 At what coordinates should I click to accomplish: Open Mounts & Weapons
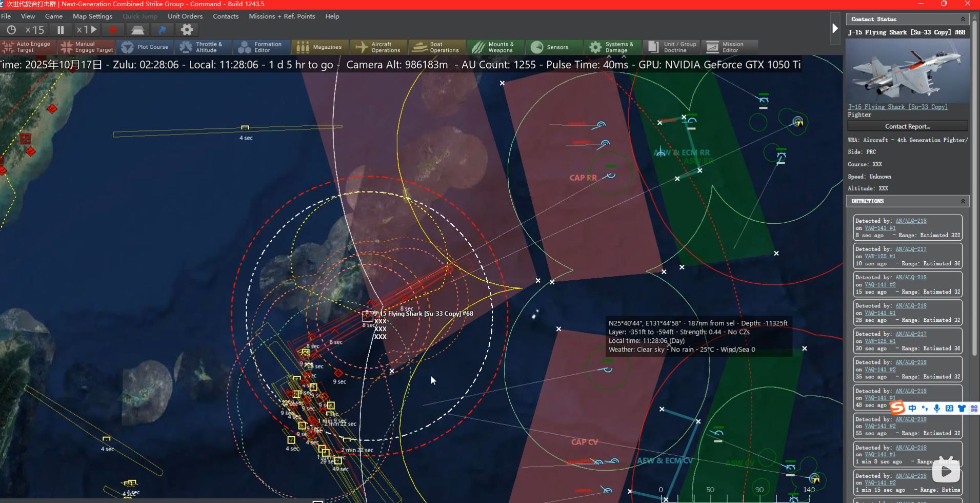coord(496,47)
